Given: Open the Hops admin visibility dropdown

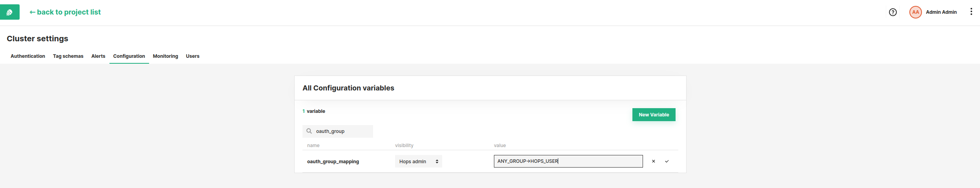Looking at the screenshot, I should click(418, 161).
